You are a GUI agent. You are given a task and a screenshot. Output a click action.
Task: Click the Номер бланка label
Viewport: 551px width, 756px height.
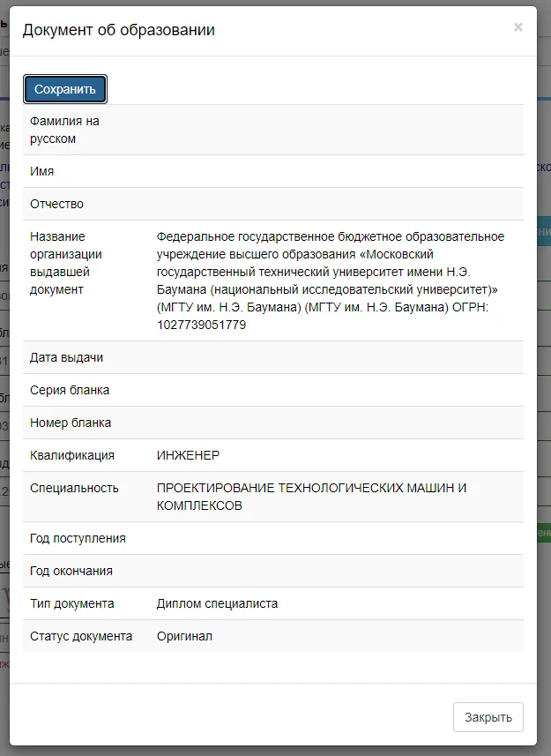71,423
